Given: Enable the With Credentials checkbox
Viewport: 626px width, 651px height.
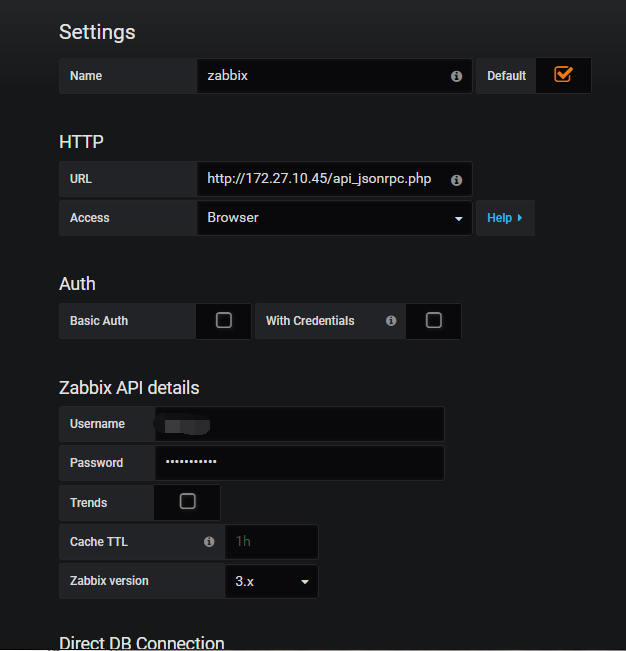Looking at the screenshot, I should click(x=434, y=321).
